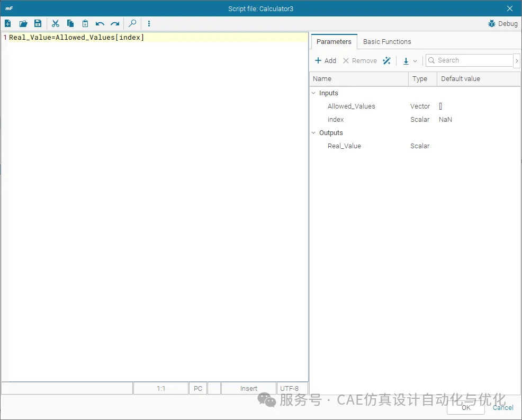The height and width of the screenshot is (420, 522).
Task: Redo the last edit
Action: (x=115, y=23)
